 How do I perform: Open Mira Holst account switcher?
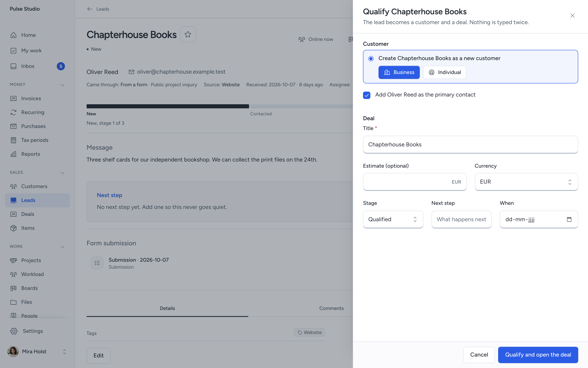[37, 351]
